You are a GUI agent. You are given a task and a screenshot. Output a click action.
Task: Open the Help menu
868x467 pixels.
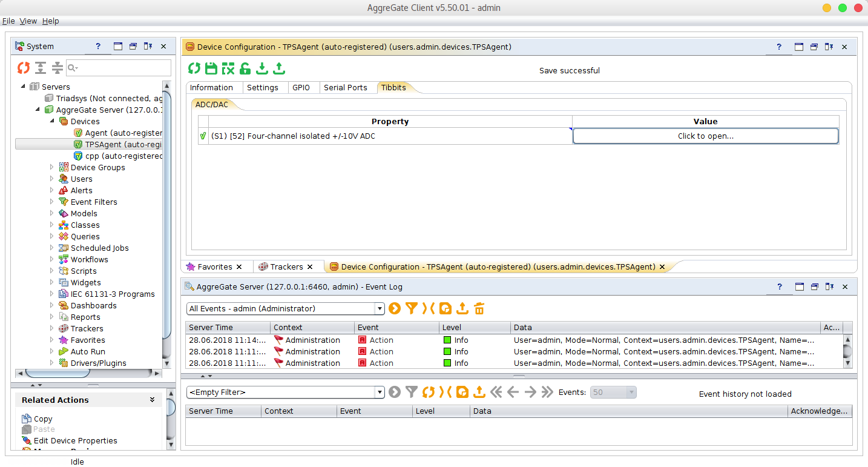[51, 21]
